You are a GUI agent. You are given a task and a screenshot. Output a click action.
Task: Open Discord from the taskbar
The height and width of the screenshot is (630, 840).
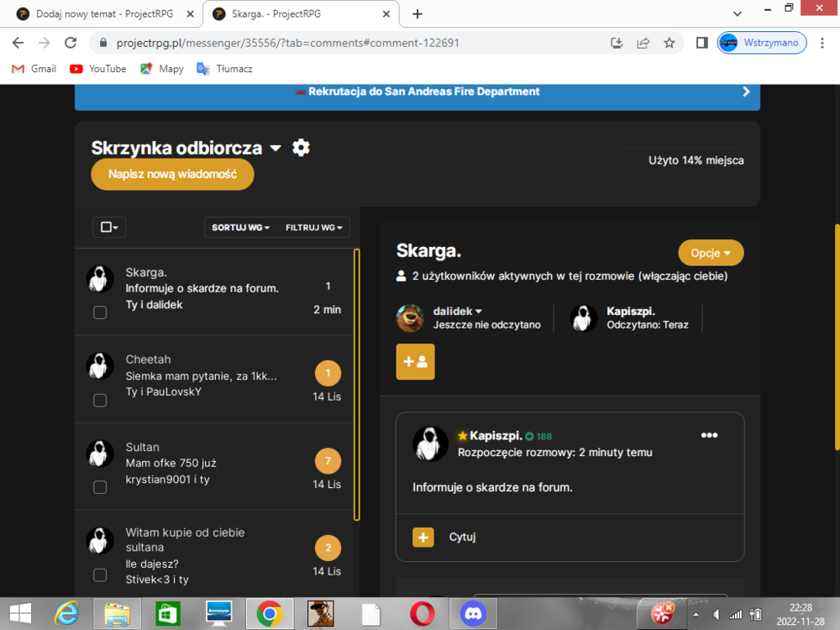[x=473, y=613]
